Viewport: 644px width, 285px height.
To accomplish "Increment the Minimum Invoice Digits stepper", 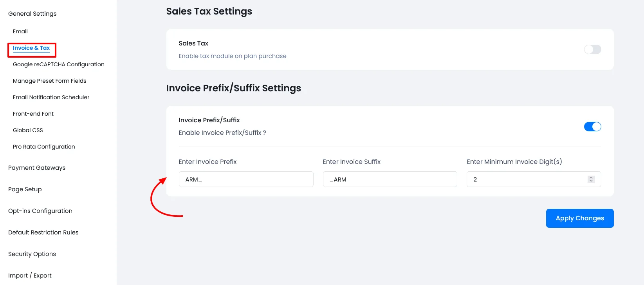I will [591, 177].
